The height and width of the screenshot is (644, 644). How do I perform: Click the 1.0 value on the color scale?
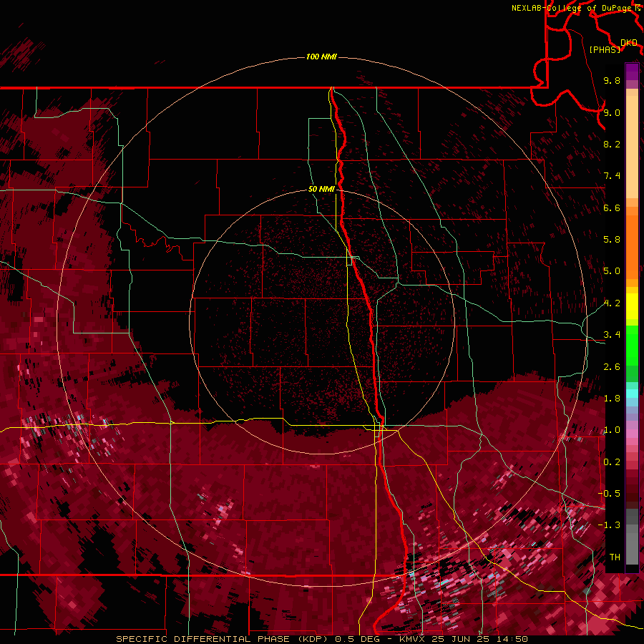612,430
